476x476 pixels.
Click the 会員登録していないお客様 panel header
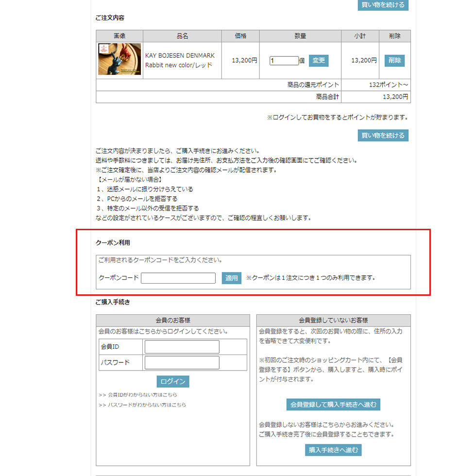click(333, 320)
